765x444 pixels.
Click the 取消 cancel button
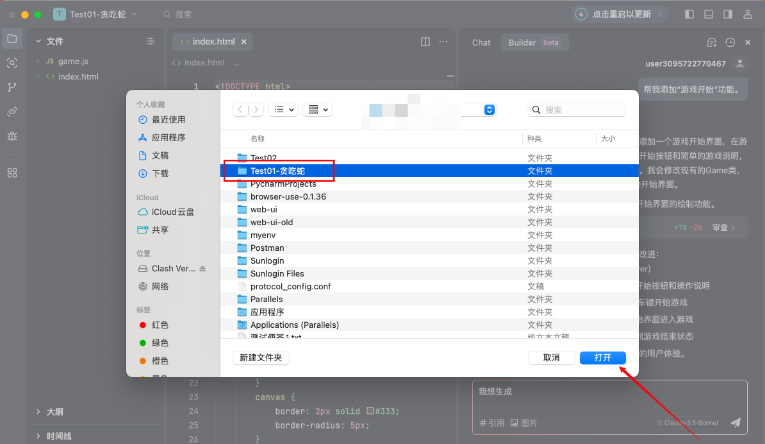[x=551, y=357]
